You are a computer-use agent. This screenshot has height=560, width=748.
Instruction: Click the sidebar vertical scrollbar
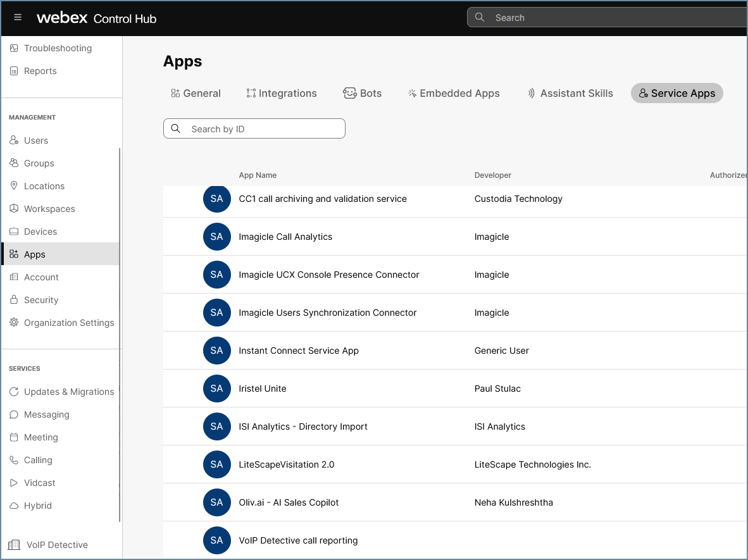[x=119, y=334]
